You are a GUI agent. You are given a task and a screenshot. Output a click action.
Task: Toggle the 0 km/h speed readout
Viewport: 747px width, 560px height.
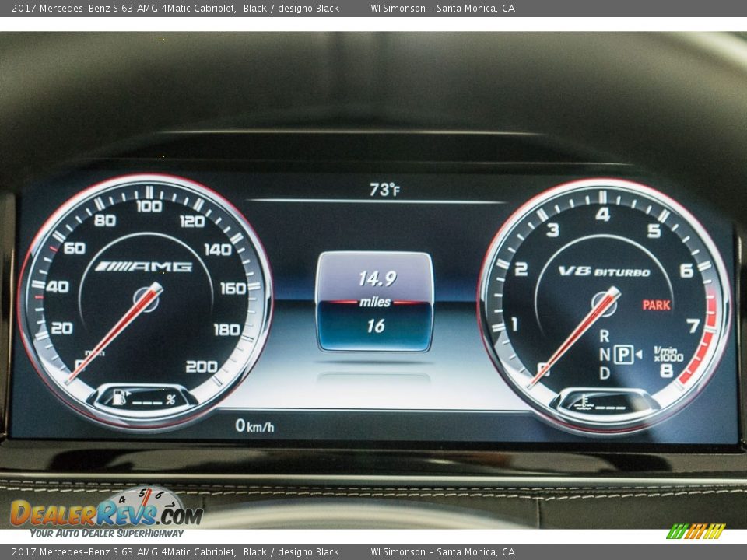(254, 426)
